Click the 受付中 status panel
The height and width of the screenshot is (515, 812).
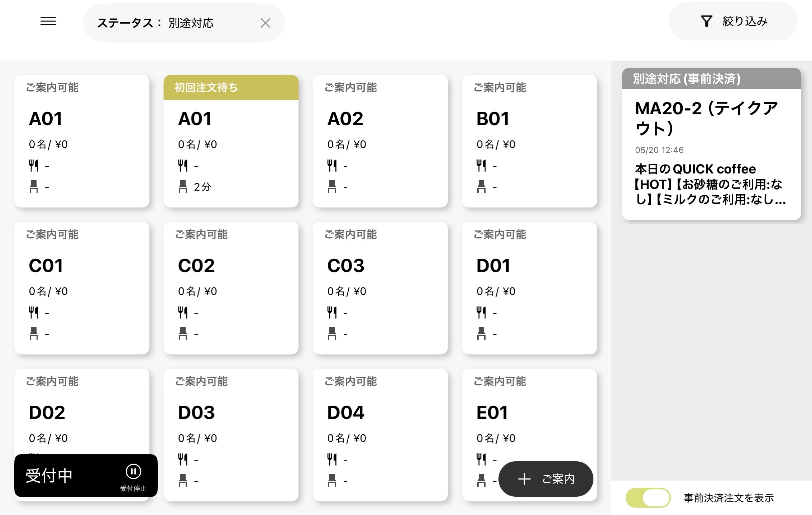pos(86,476)
